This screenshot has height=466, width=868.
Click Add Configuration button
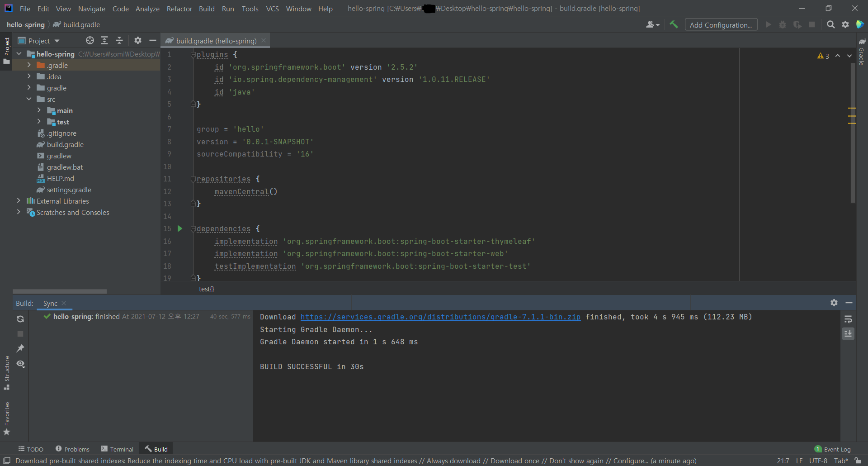pos(721,25)
